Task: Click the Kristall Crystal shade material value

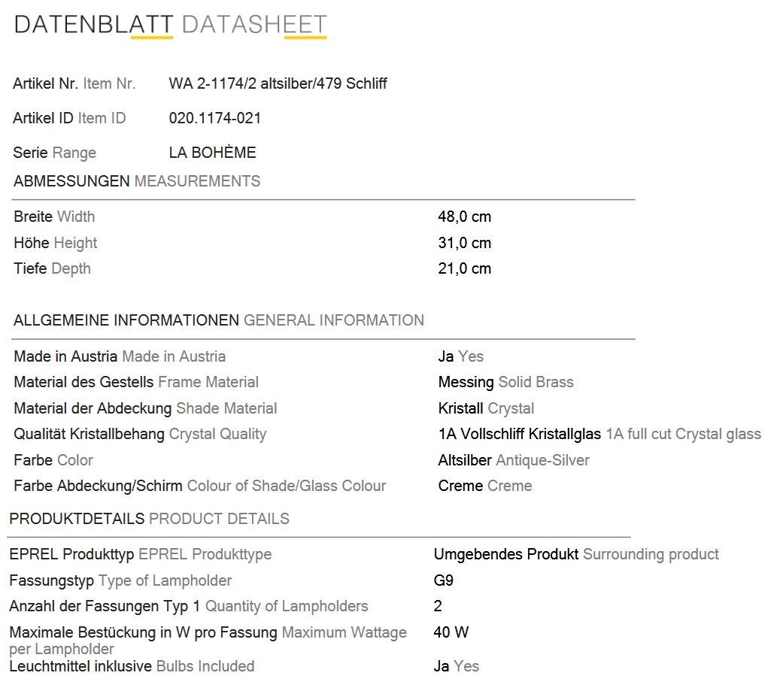Action: (x=486, y=409)
